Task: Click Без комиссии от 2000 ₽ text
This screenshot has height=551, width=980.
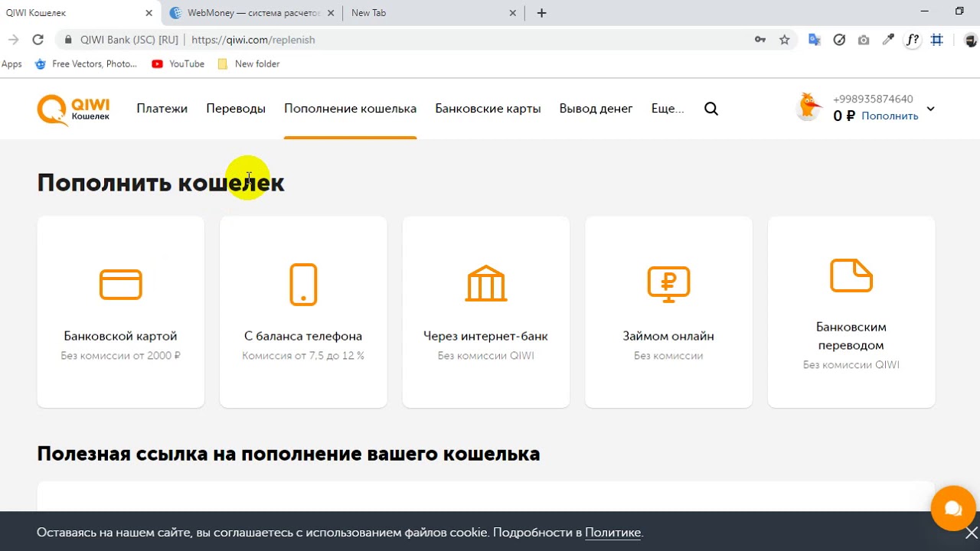Action: (x=121, y=356)
